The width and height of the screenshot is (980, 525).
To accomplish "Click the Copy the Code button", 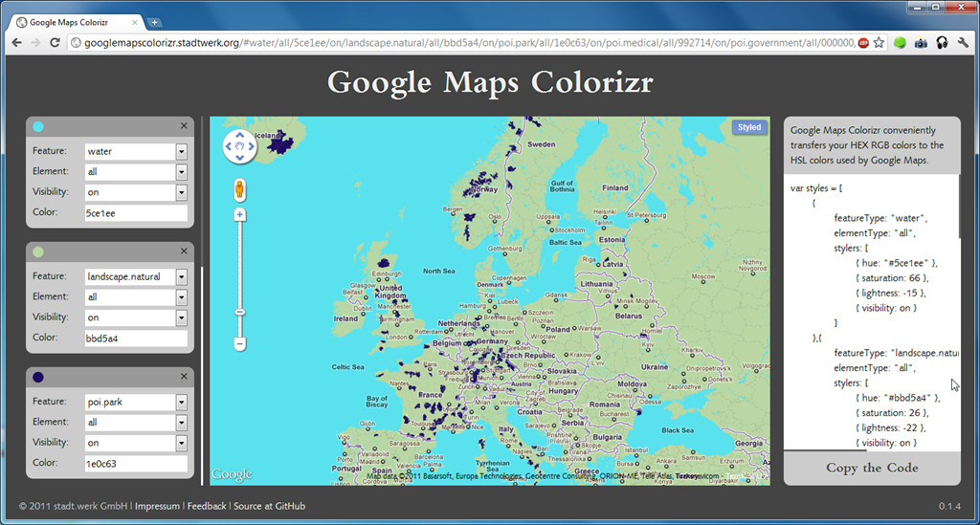I will tap(872, 468).
